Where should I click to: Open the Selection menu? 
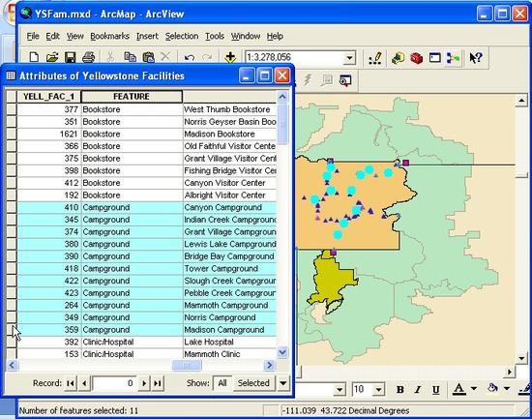[x=182, y=36]
